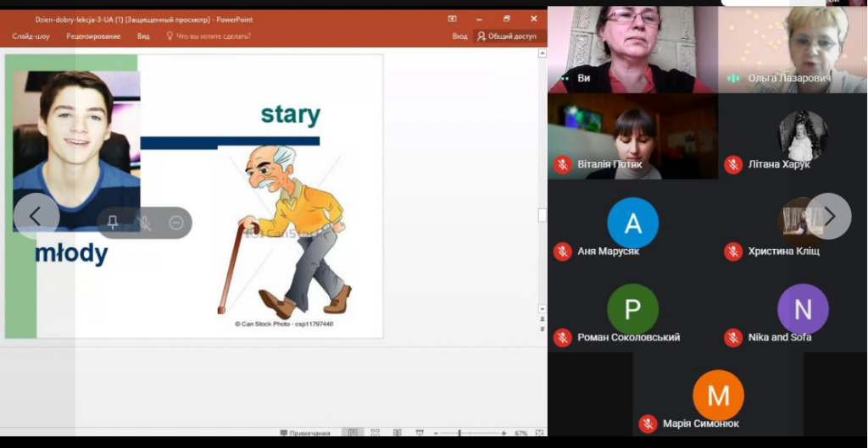Image resolution: width=868 pixels, height=448 pixels.
Task: Start the slide show from the status bar
Action: [x=420, y=434]
